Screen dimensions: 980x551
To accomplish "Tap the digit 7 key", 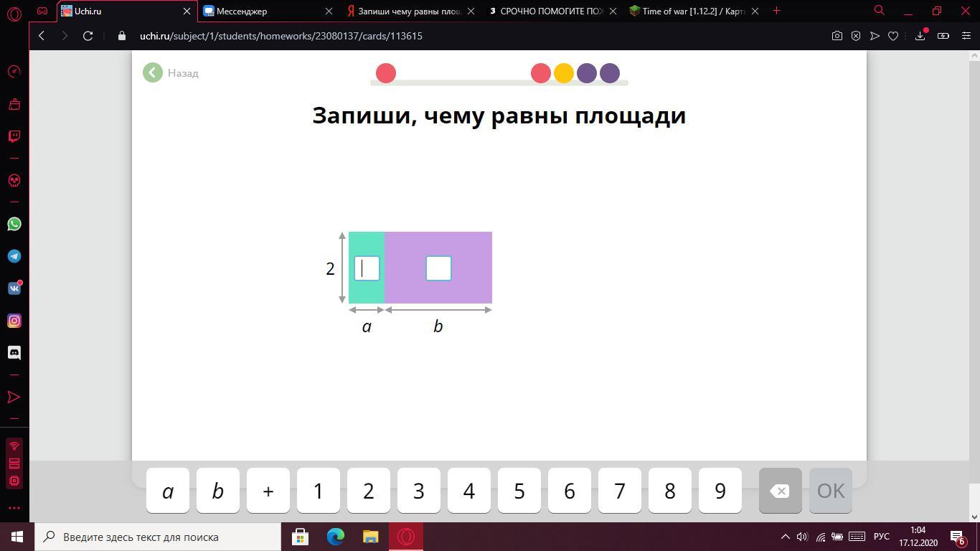I will 620,491.
